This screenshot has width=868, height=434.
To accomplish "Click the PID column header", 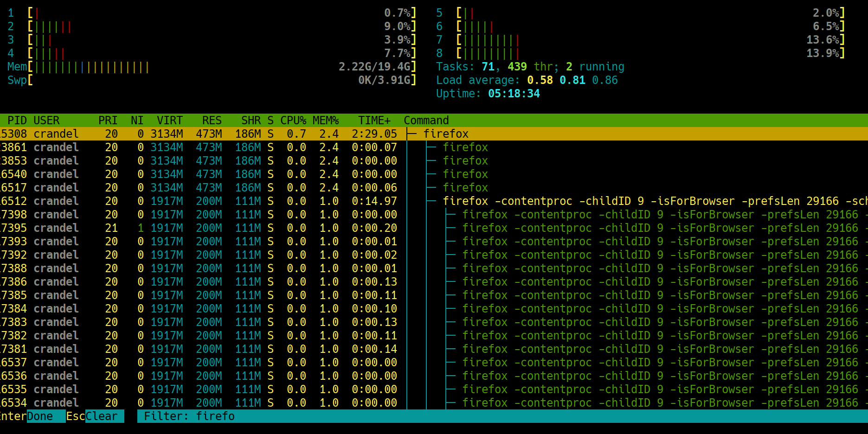I will (x=17, y=121).
